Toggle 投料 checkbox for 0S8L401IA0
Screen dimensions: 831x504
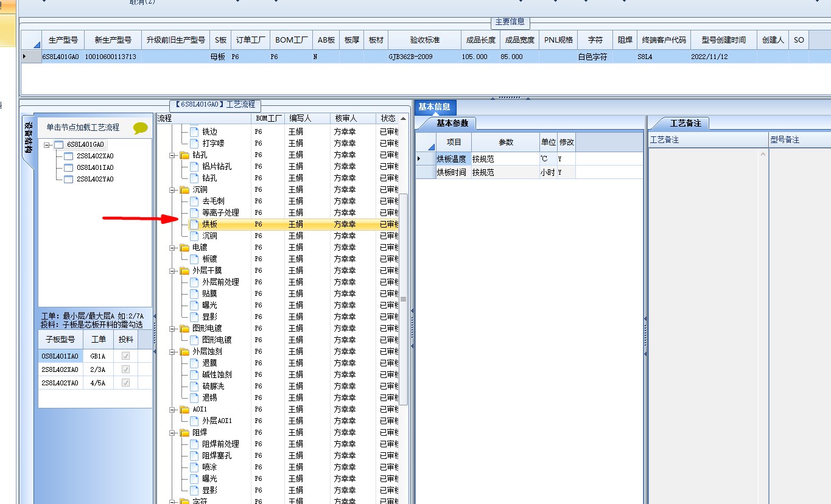[126, 355]
